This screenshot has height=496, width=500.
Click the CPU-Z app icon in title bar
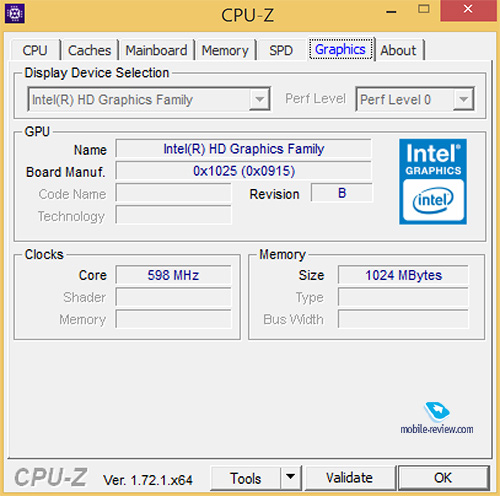click(x=15, y=14)
